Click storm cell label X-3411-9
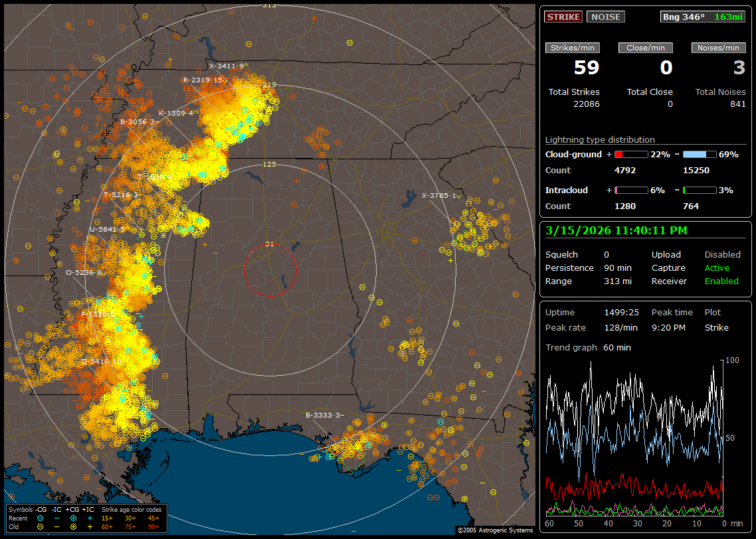The height and width of the screenshot is (539, 756). point(226,66)
